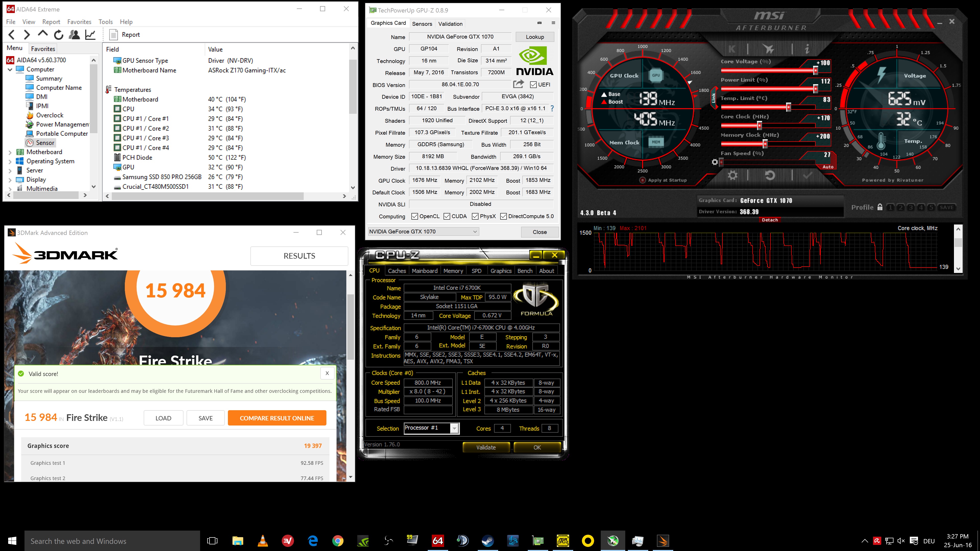Screen dimensions: 980x551
Task: Click Validate in CPU-Z
Action: coord(486,448)
